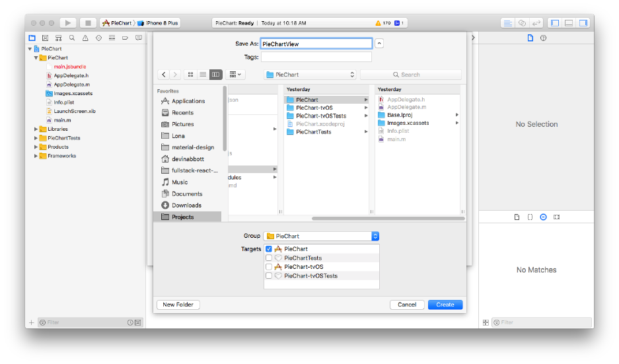The image size is (619, 364).
Task: Select the PieChart-tvOS folder in browser
Action: tap(326, 108)
